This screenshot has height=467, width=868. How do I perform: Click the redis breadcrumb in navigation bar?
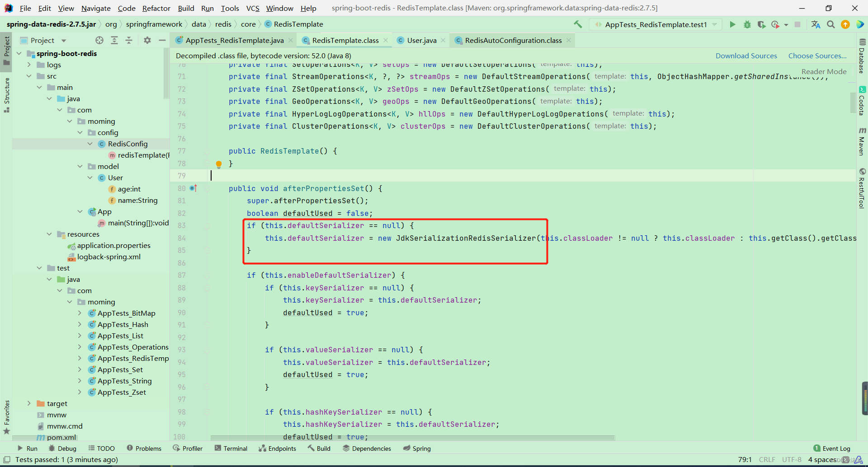[223, 24]
